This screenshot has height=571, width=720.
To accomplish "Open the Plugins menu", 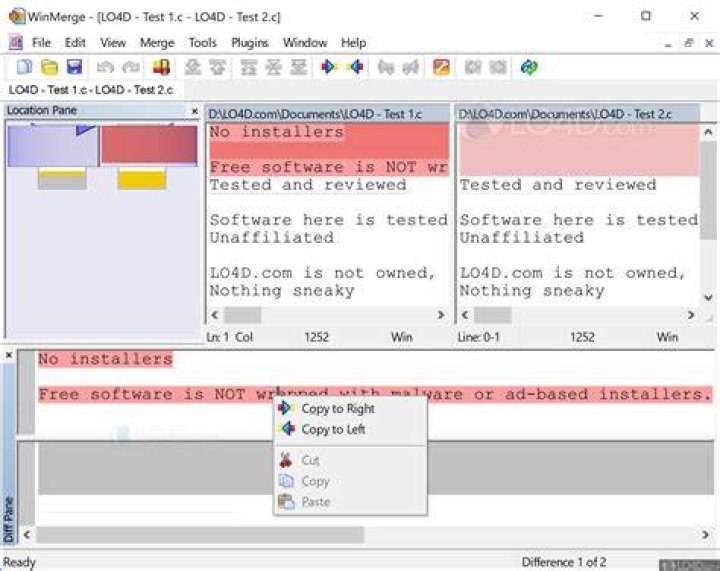I will tap(250, 43).
